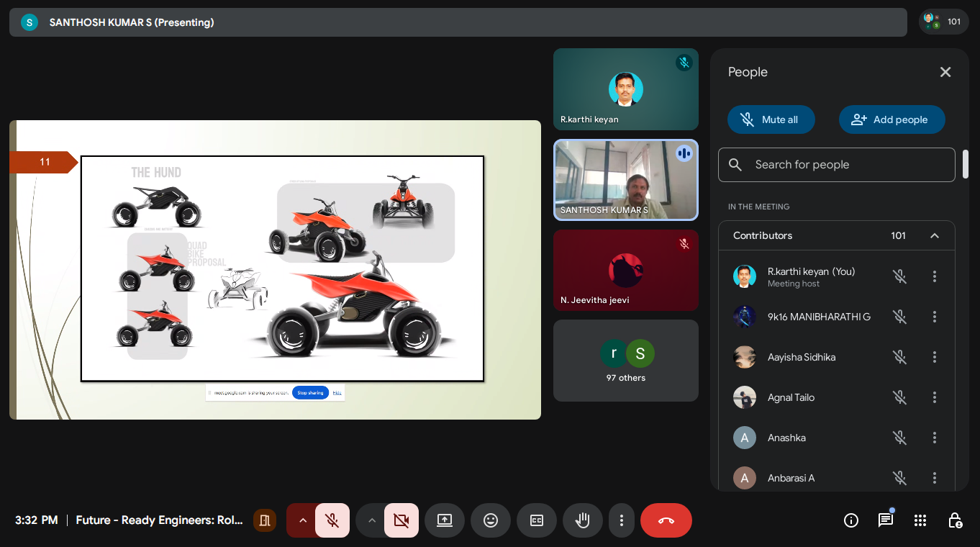Collapse the Contributors list
Image resolution: width=980 pixels, height=547 pixels.
[935, 235]
